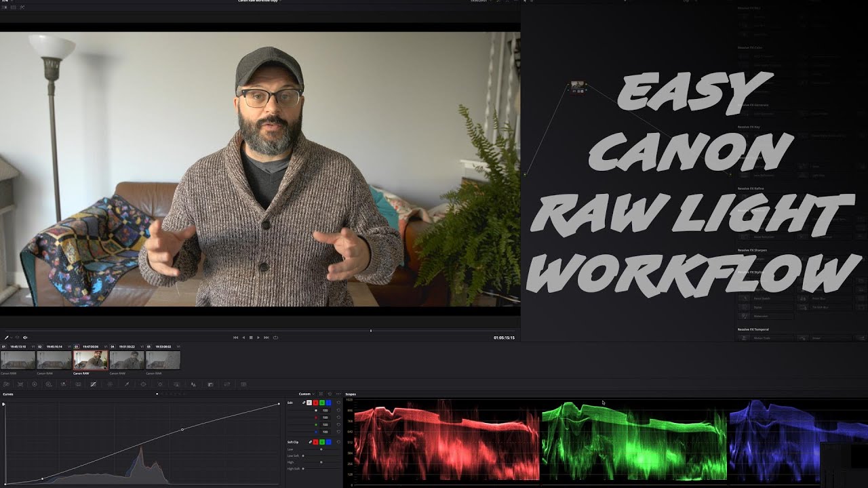The image size is (868, 488).
Task: Click the Scopes panel title
Action: (351, 394)
